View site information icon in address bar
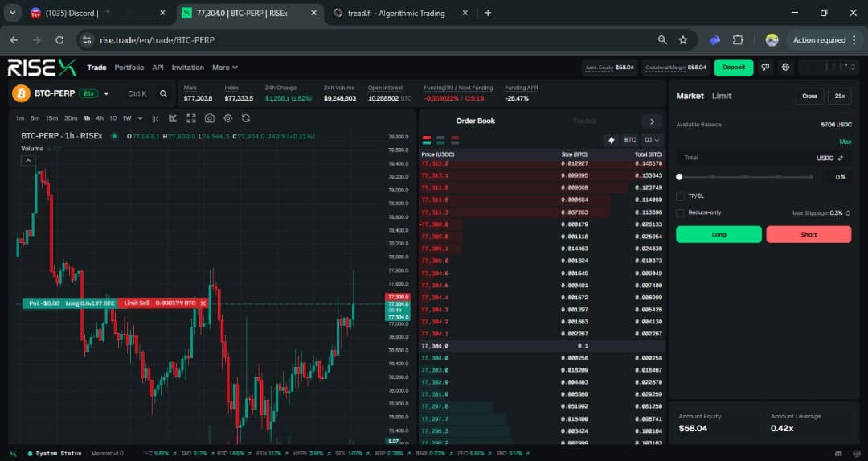This screenshot has height=461, width=868. (87, 40)
